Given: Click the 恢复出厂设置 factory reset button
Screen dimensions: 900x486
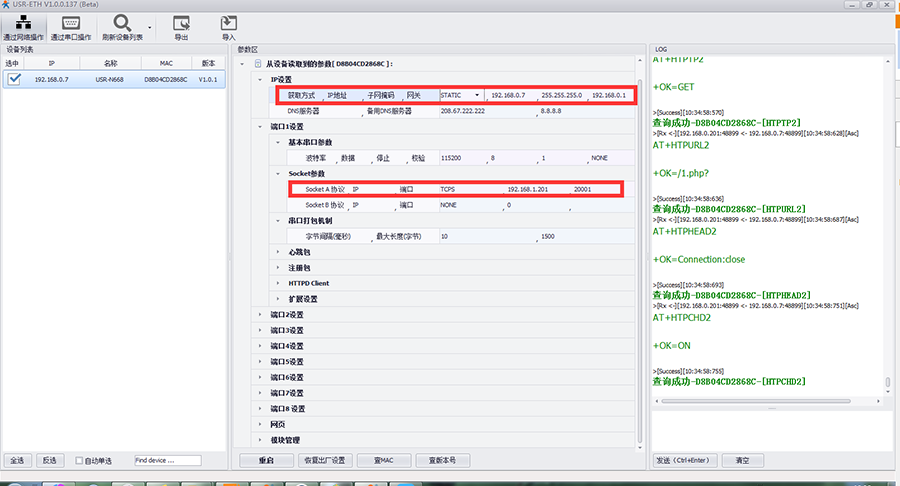Looking at the screenshot, I should (x=326, y=460).
